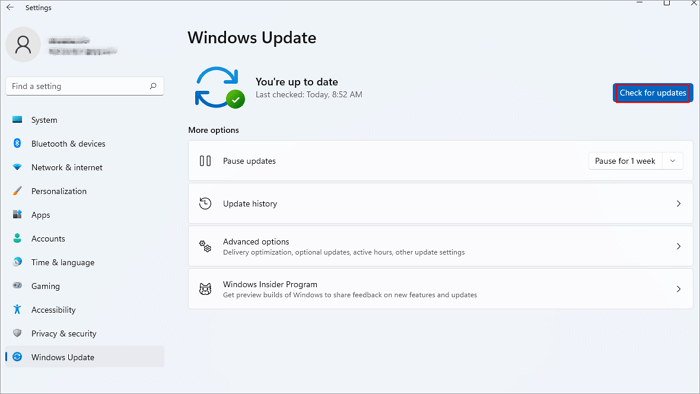Image resolution: width=700 pixels, height=394 pixels.
Task: Click the Pause for 1 week button
Action: click(625, 161)
